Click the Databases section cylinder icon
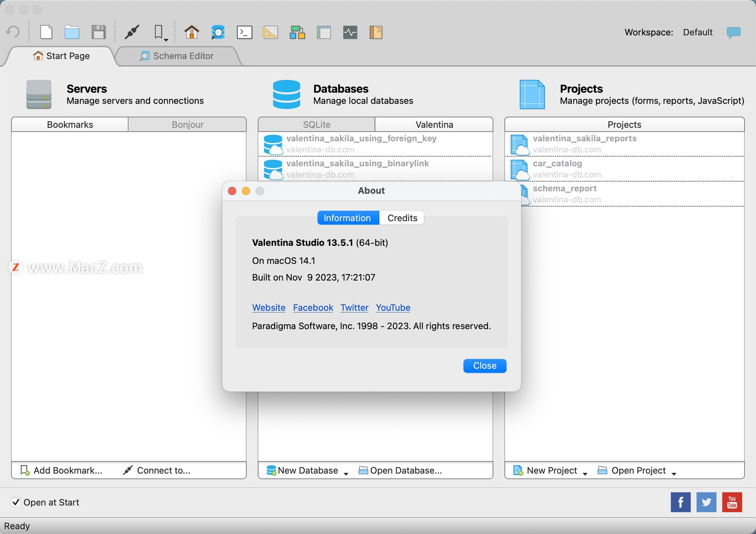Viewport: 756px width, 534px height. pyautogui.click(x=286, y=94)
